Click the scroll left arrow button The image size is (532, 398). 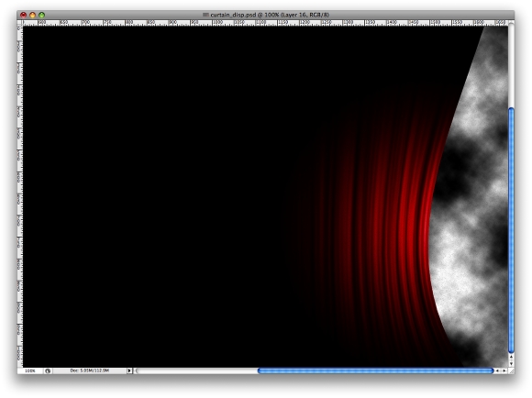498,370
